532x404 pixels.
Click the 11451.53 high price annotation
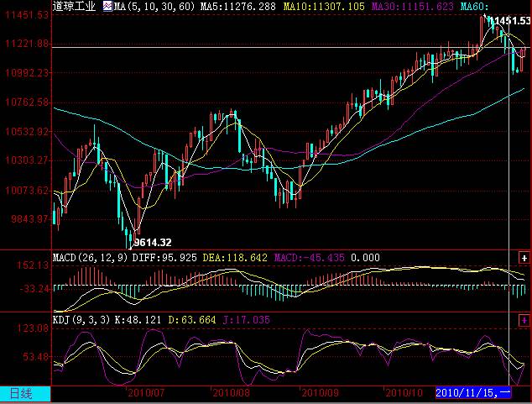pyautogui.click(x=511, y=21)
